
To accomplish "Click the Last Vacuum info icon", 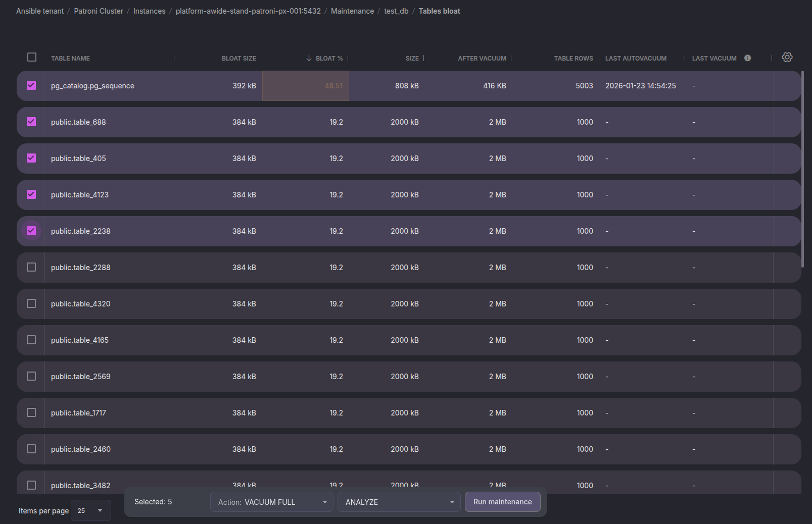I will (x=747, y=58).
